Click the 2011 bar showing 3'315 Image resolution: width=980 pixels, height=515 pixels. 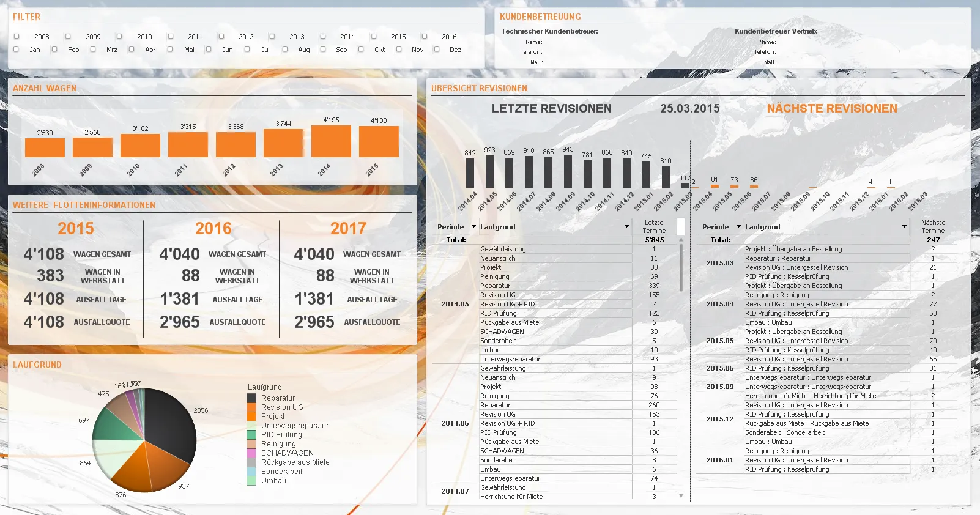tap(188, 144)
